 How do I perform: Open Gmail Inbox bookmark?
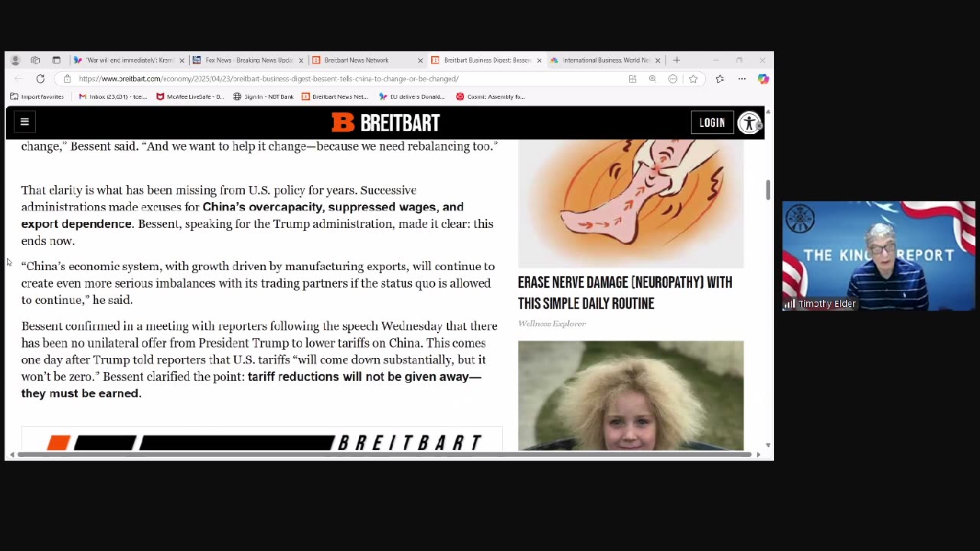pyautogui.click(x=113, y=96)
